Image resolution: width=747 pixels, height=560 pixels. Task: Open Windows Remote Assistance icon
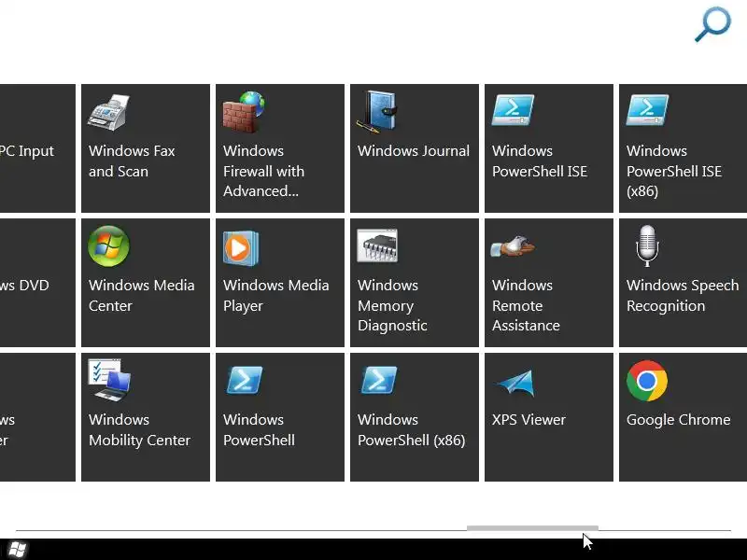pos(513,246)
